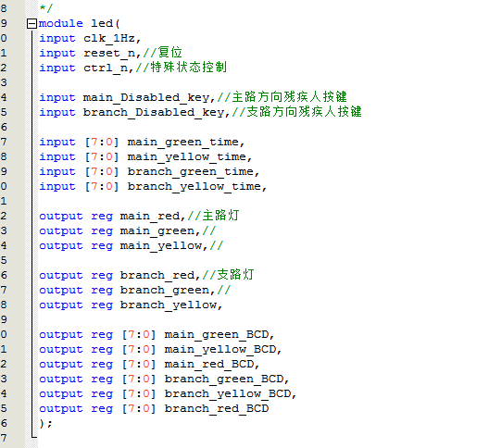Click the branch_red output name
The image size is (489, 448).
[x=157, y=275]
